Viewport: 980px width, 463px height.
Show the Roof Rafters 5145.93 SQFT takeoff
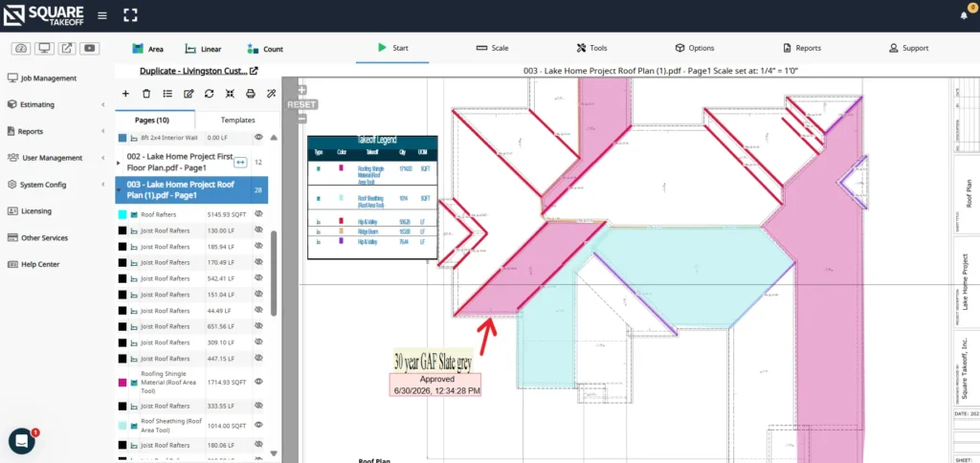point(258,214)
